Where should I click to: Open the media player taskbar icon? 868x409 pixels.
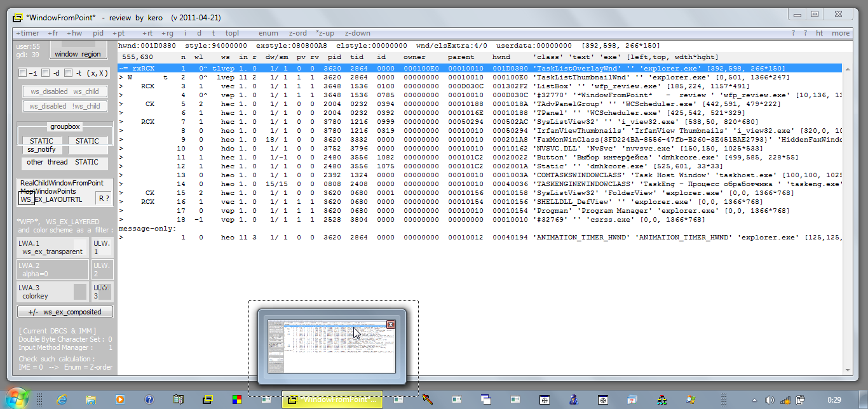tap(120, 399)
